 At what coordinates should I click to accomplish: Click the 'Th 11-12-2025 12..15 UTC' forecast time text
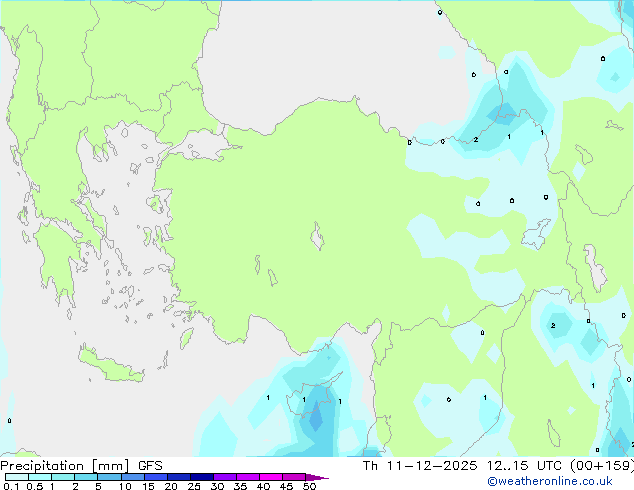click(462, 465)
